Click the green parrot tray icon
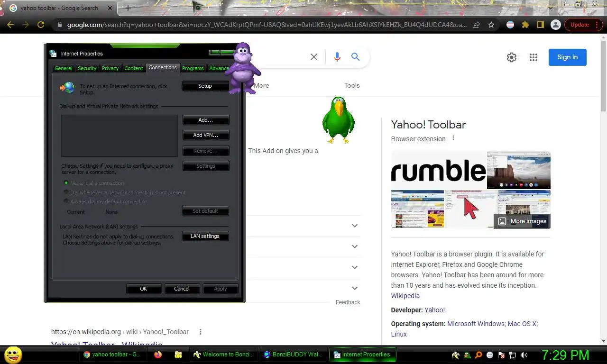This screenshot has width=607, height=364. (467, 355)
